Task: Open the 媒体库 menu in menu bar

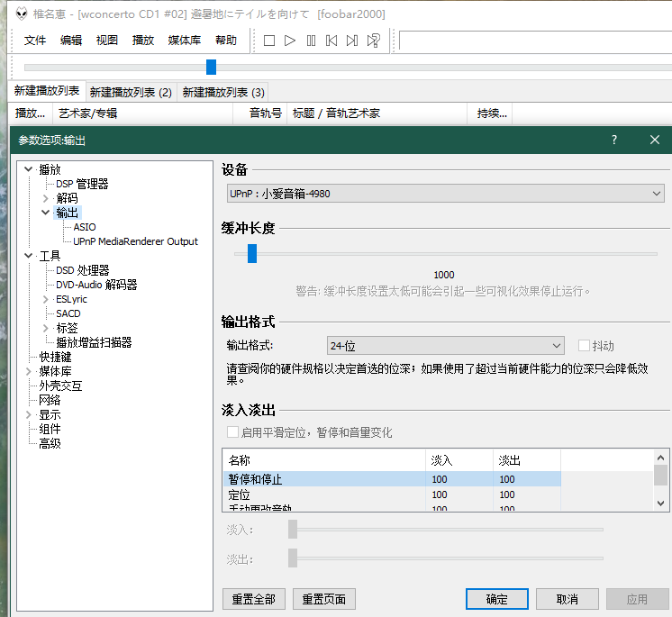Action: 185,41
